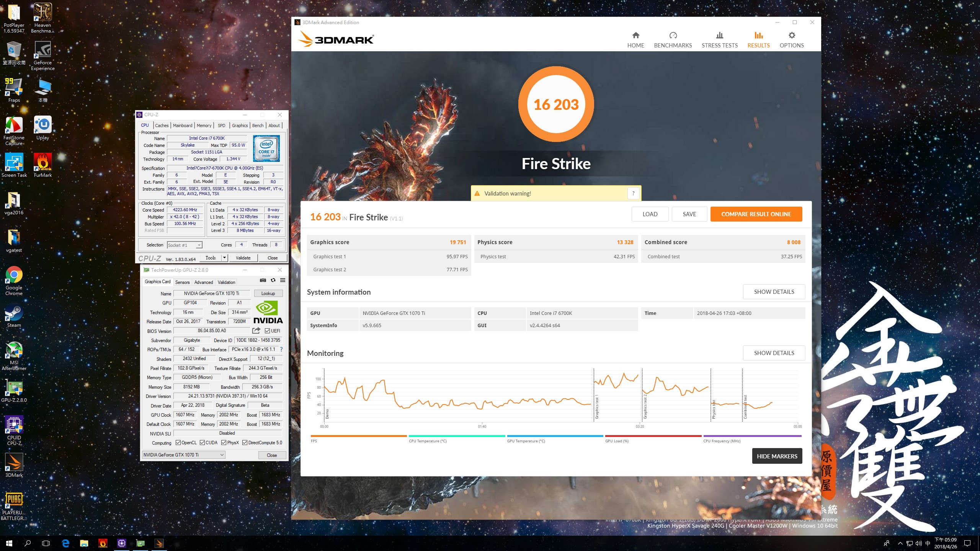Open FurMark desktop icon
The width and height of the screenshot is (980, 551).
pos(42,165)
